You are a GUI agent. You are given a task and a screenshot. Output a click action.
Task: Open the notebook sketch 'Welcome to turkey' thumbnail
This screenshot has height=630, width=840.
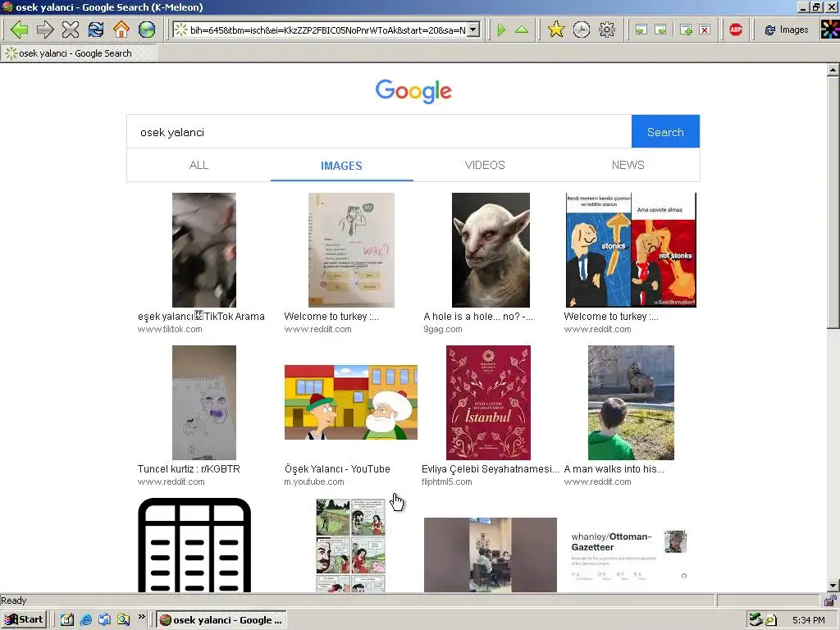[351, 250]
